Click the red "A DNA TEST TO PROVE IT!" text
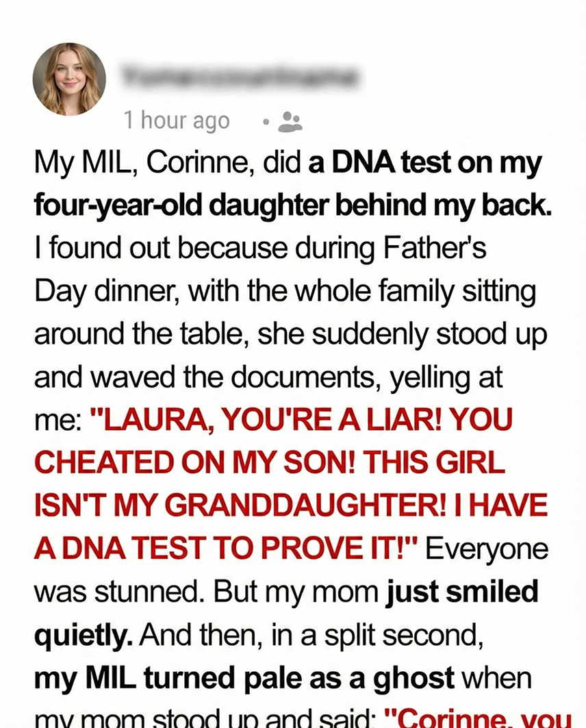Screen dimensions: 586x728 tap(227, 549)
